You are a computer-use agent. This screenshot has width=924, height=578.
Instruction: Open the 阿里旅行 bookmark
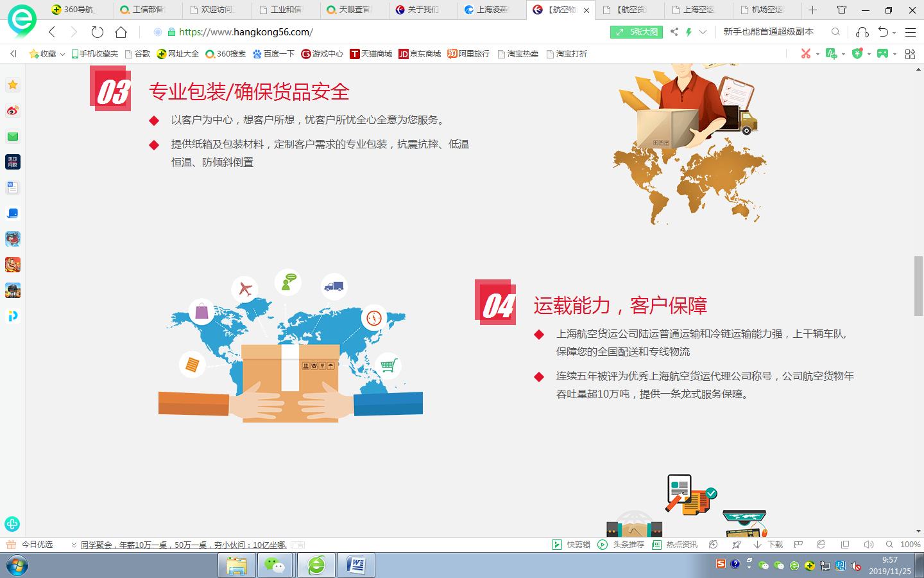468,54
